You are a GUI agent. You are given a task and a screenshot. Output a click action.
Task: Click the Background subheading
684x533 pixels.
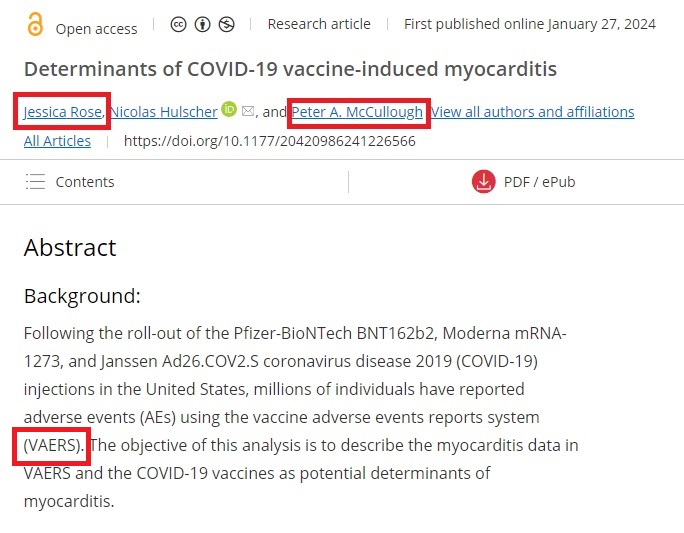82,296
